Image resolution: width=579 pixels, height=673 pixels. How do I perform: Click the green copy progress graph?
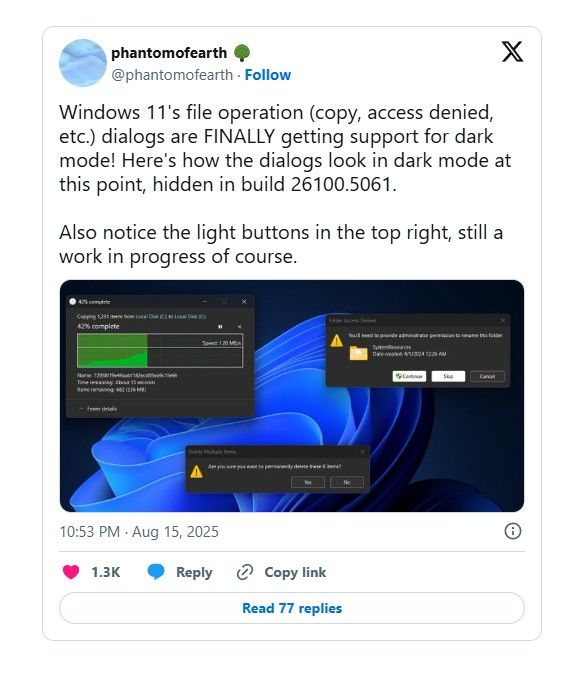pos(160,351)
